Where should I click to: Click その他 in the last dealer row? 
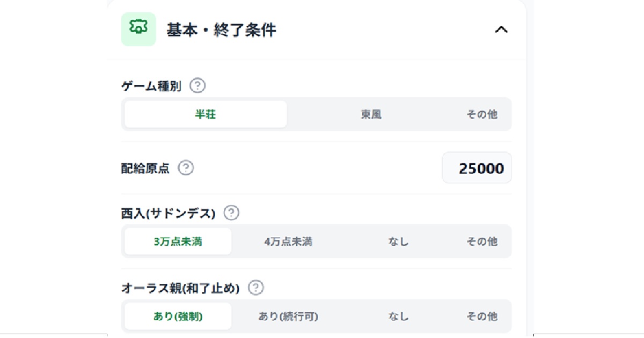[x=481, y=316]
